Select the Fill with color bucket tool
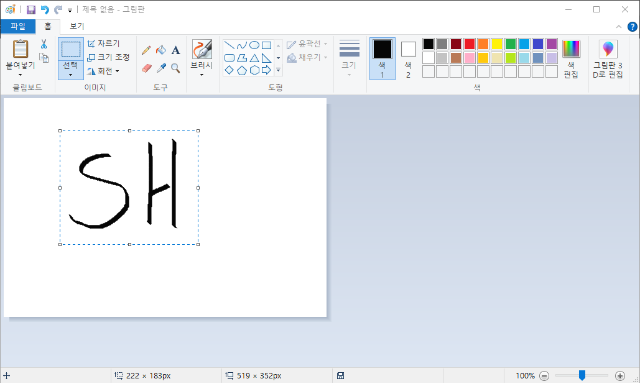Screen dimensions: 640x383 coord(161,50)
